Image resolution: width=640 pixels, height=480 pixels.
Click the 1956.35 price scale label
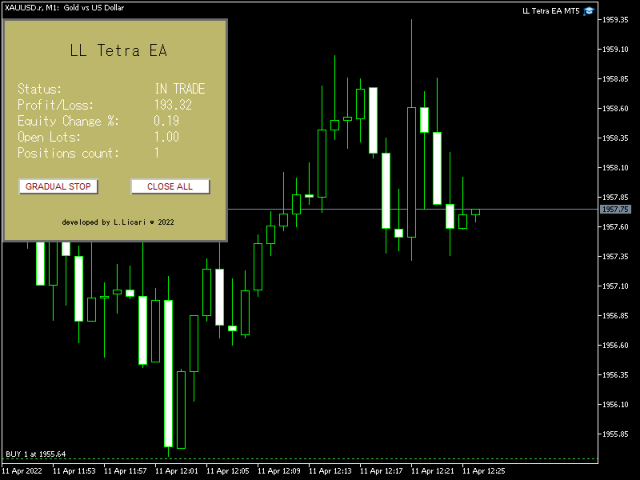pos(616,375)
